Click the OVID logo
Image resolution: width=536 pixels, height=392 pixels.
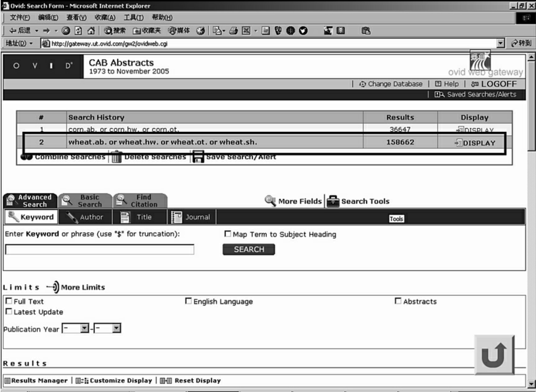43,66
